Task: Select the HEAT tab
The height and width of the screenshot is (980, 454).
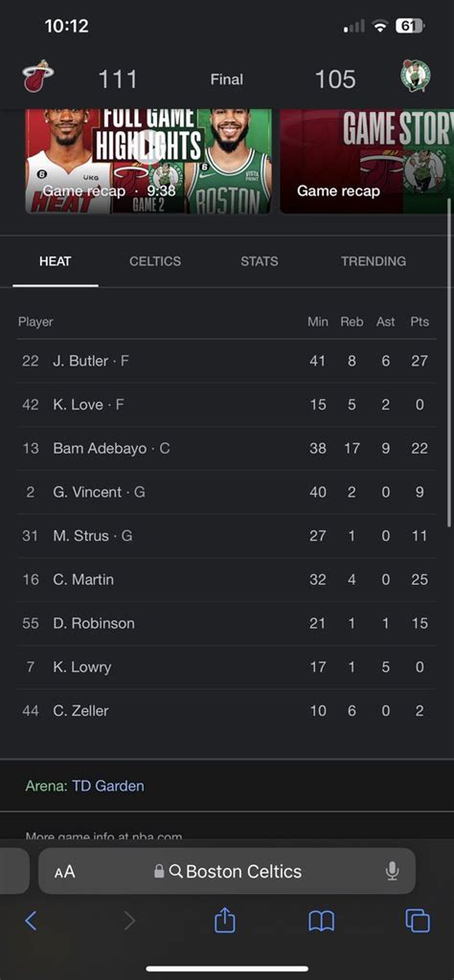Action: (x=55, y=261)
